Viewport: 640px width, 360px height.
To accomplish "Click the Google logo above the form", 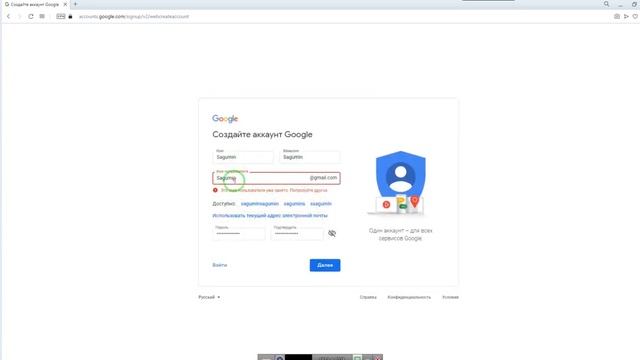I will pos(225,119).
